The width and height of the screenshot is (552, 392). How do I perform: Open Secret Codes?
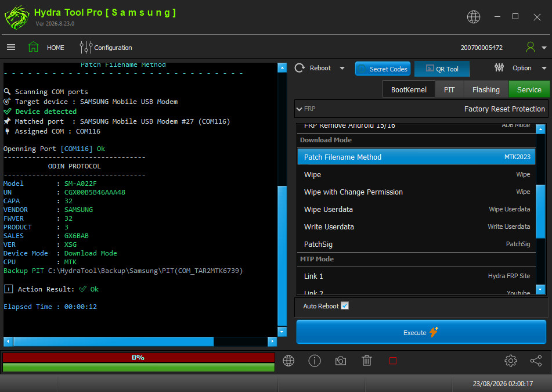click(x=383, y=69)
